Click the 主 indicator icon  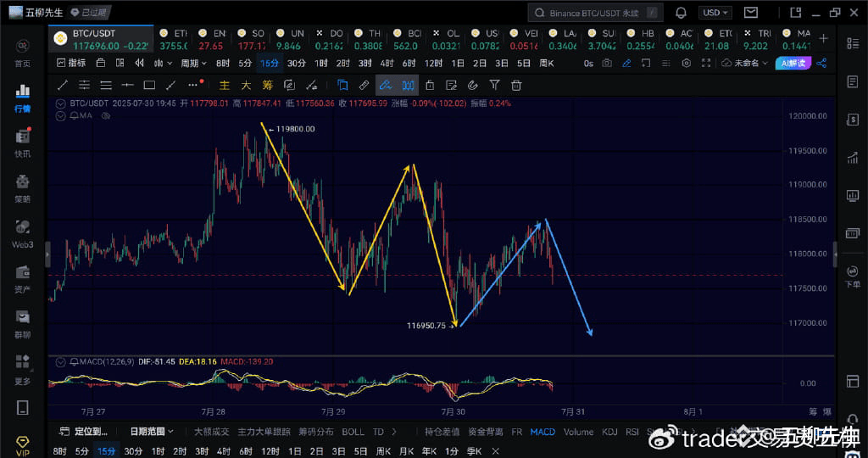click(224, 85)
